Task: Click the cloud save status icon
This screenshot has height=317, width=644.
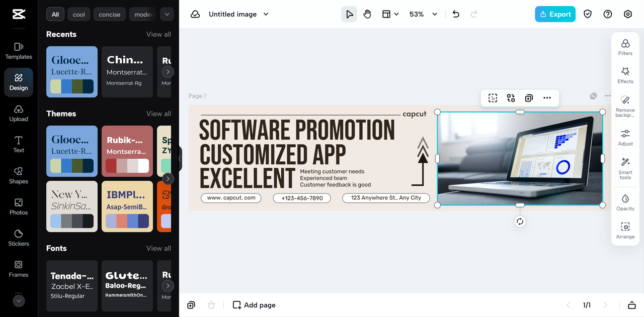Action: pyautogui.click(x=195, y=14)
